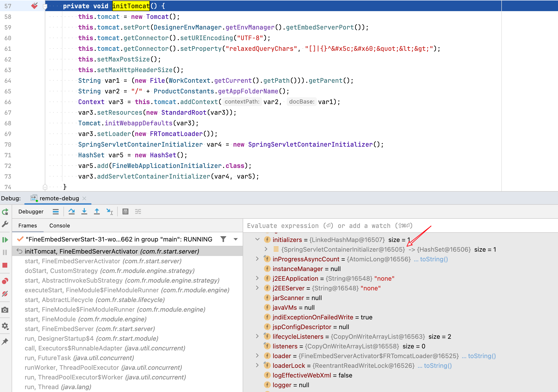Select the runWorker, ThreadPoolExecutor frame
The width and height of the screenshot is (558, 392).
pos(127,368)
